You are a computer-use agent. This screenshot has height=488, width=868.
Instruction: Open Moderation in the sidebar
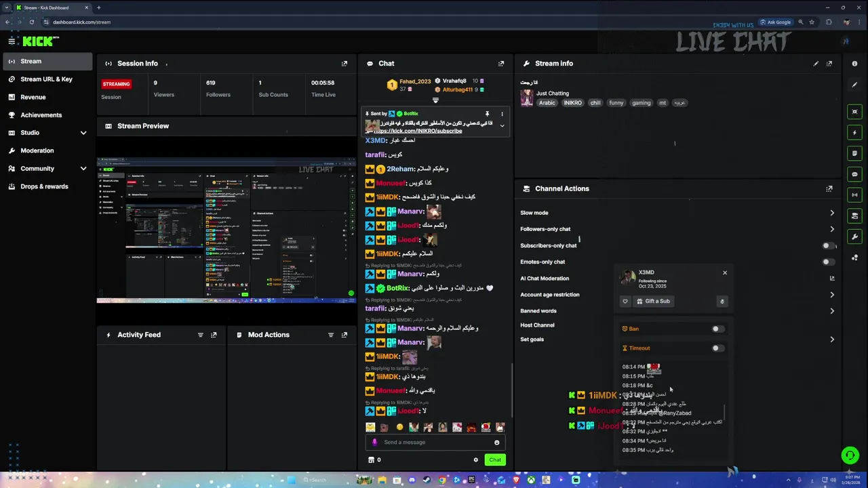47,150
